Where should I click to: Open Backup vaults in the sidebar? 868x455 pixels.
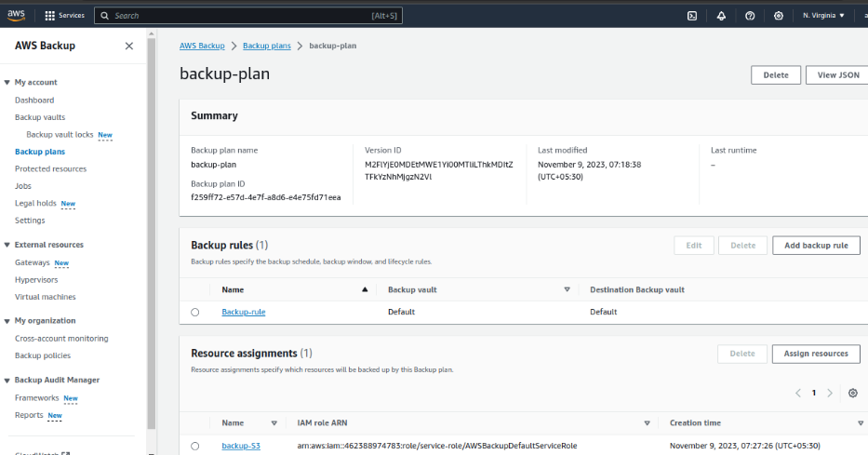click(40, 117)
